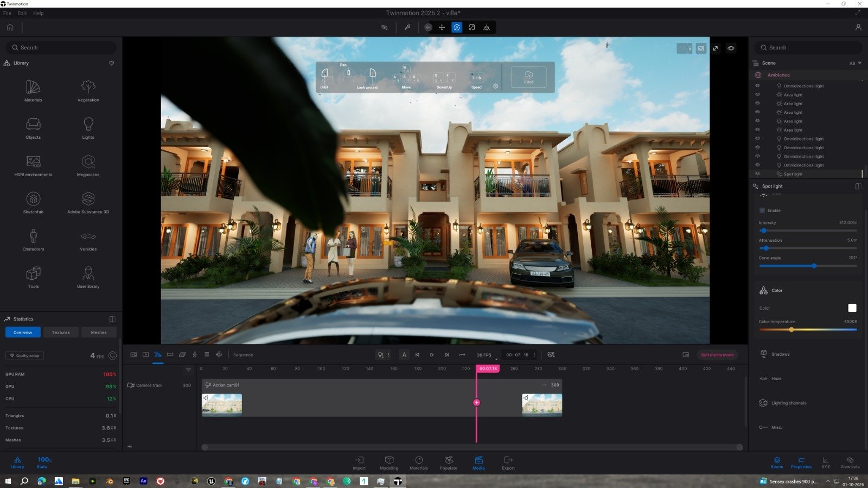Open the Import panel in bottom dock
The width and height of the screenshot is (868, 488).
359,463
